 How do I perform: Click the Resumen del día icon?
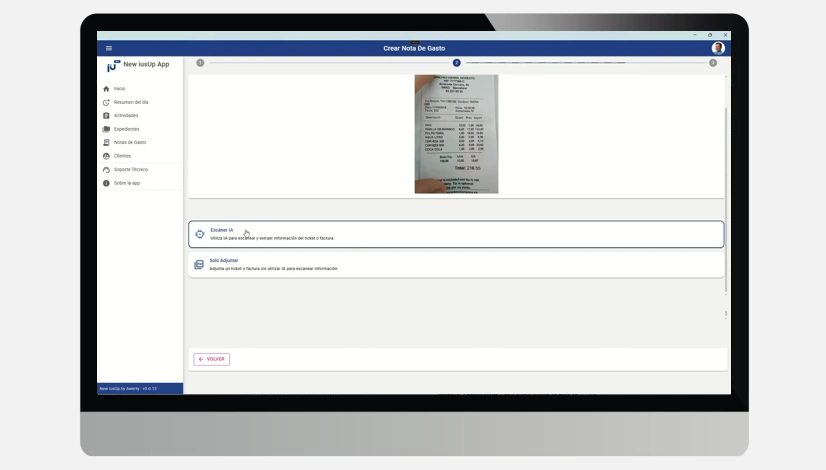(x=106, y=102)
